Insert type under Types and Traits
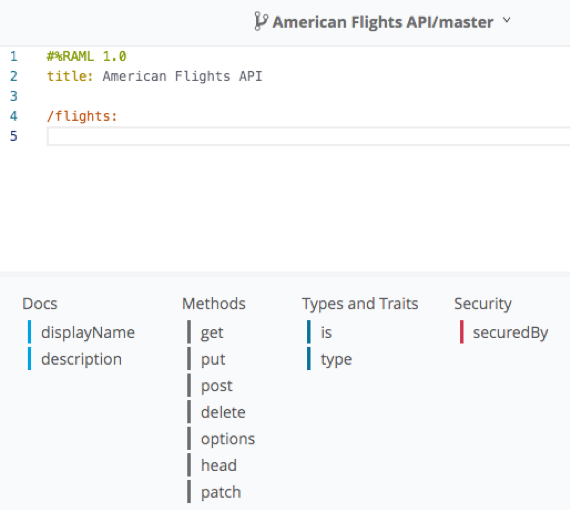Viewport: 570px width, 510px height. [x=336, y=359]
